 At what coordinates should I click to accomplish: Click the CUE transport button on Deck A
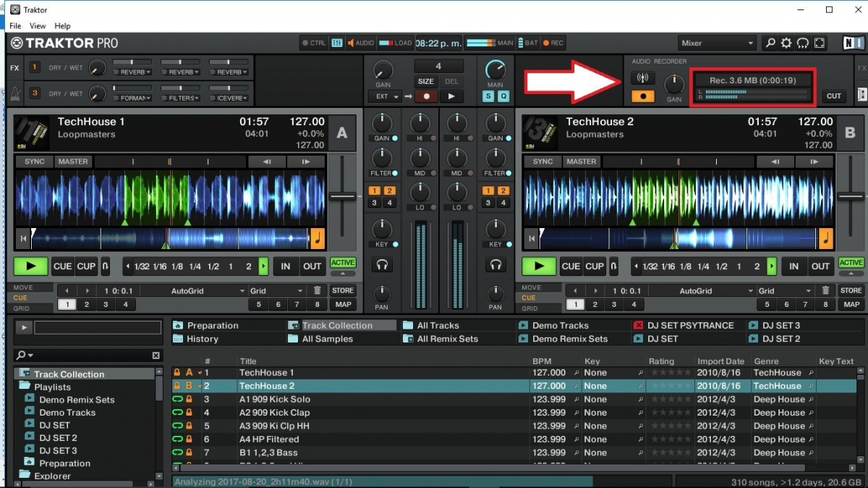point(63,266)
